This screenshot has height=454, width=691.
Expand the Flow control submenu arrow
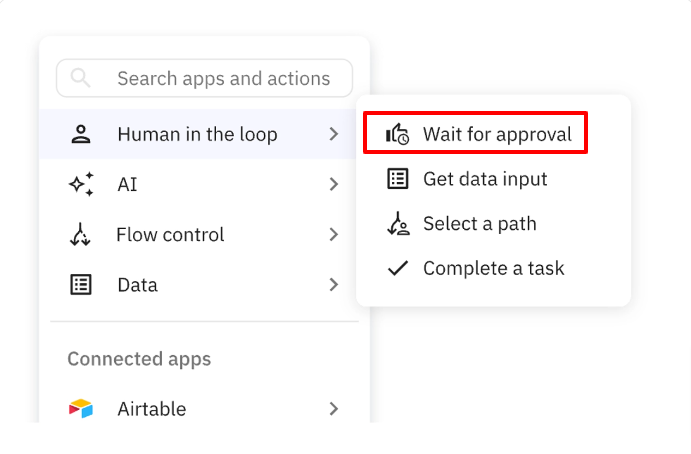click(334, 235)
